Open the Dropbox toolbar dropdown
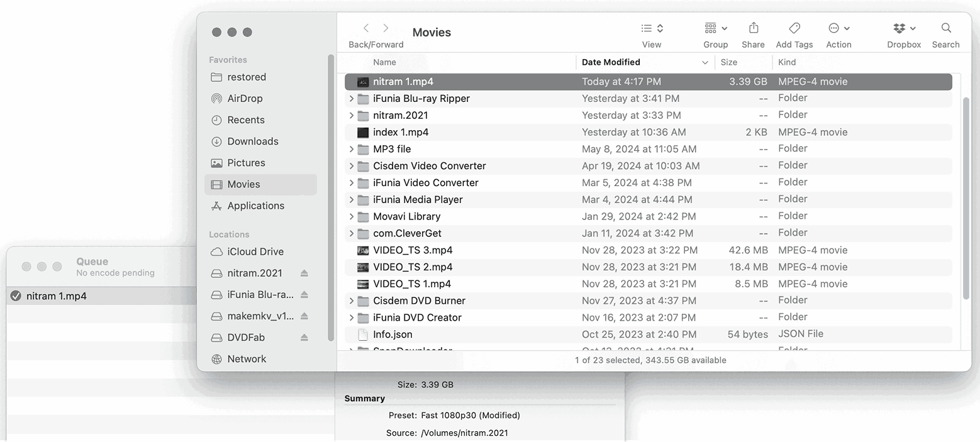 point(904,28)
